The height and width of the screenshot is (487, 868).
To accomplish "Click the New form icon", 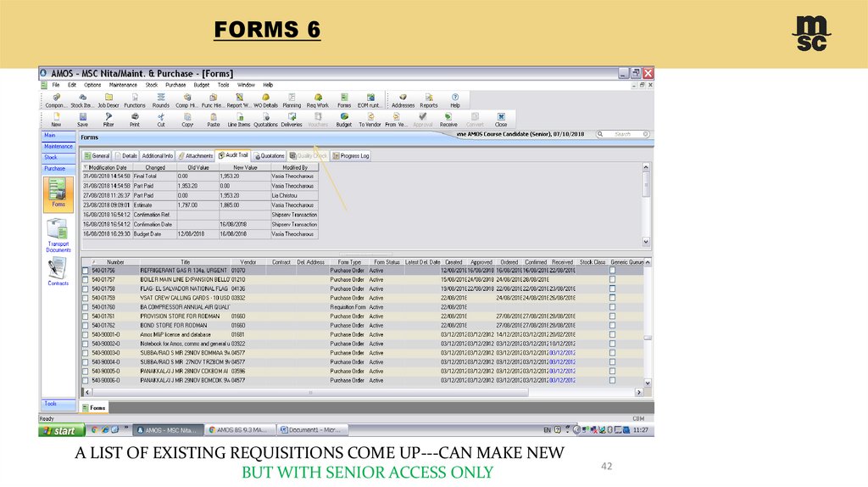I will pyautogui.click(x=56, y=120).
